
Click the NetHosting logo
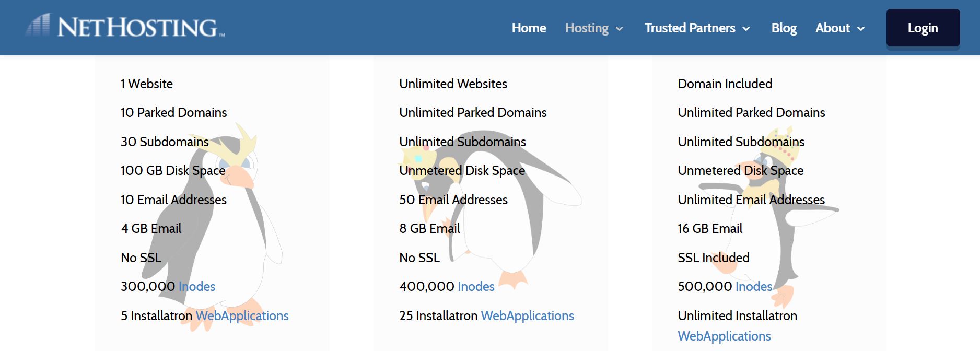tap(125, 26)
